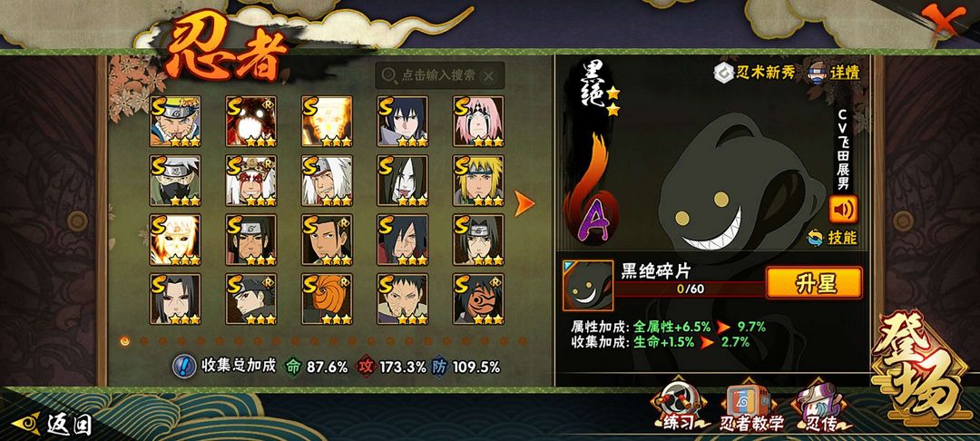Click the 黑绝碎片 fragment icon

(587, 286)
